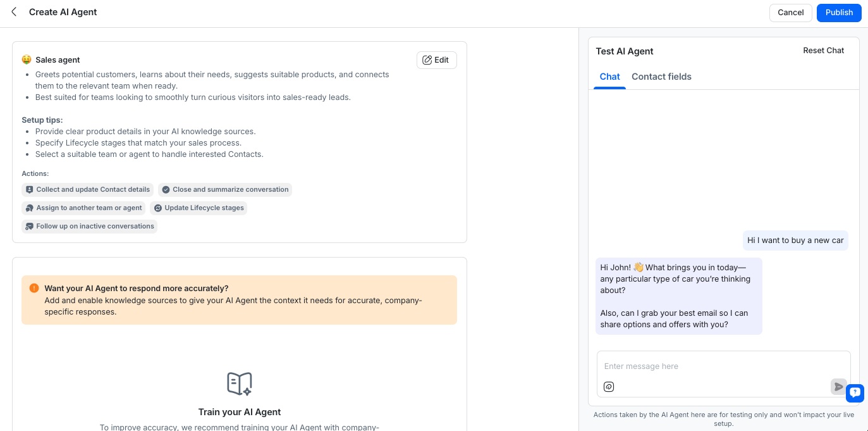Click the book illustration under Train your AI Agent
Screen dimensions: 868x431
click(239, 384)
